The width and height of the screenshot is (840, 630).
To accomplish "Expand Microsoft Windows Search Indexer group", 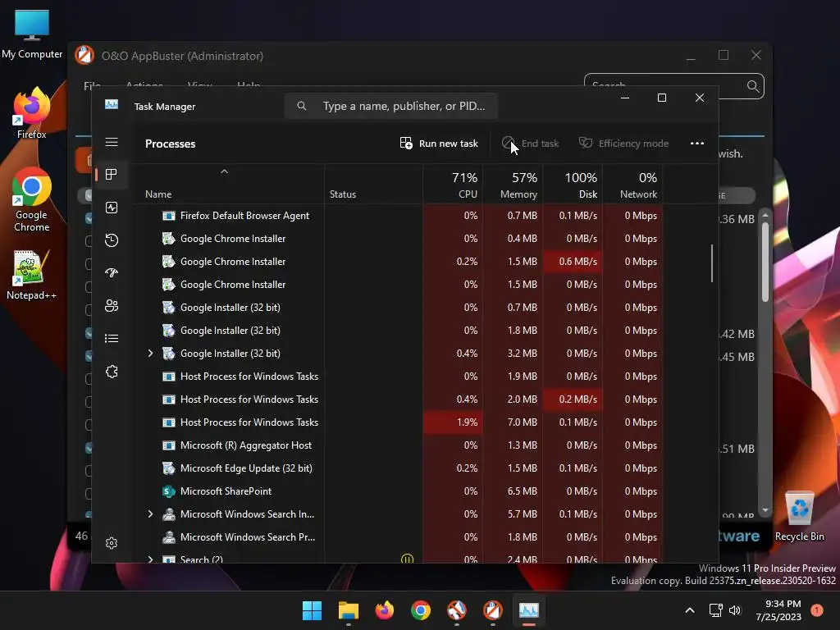I will [151, 514].
